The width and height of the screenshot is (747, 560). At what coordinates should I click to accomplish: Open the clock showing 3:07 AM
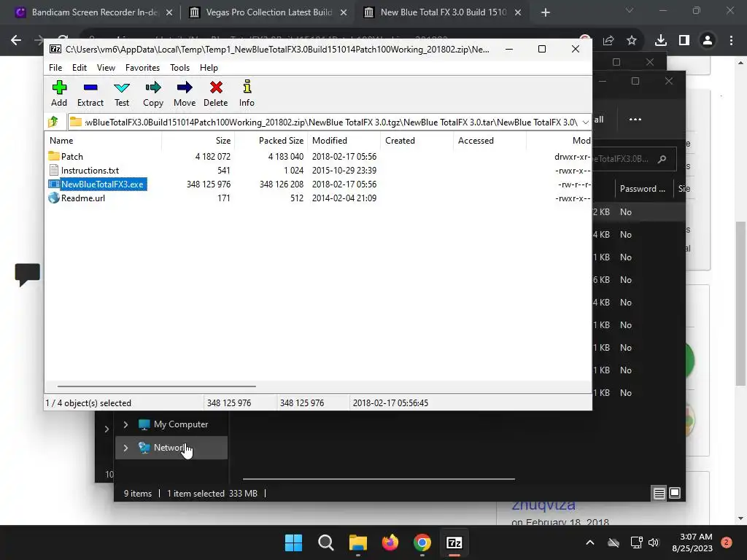pyautogui.click(x=692, y=542)
